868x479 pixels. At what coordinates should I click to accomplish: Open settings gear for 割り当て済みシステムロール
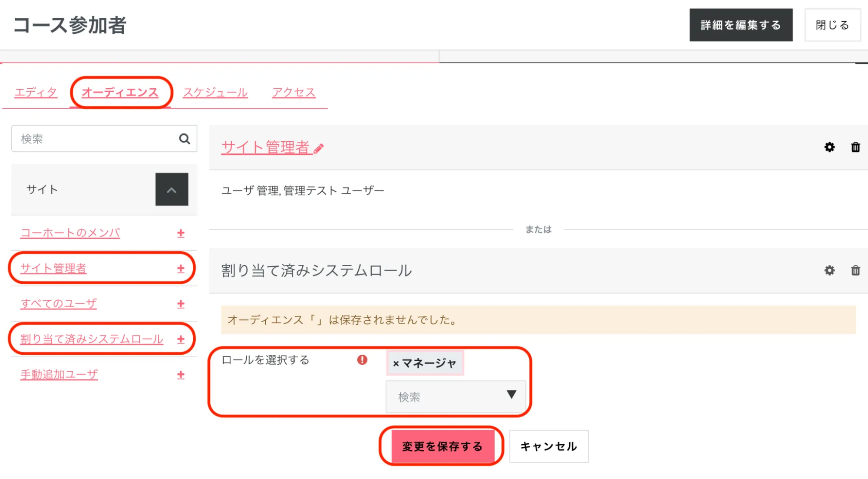829,270
